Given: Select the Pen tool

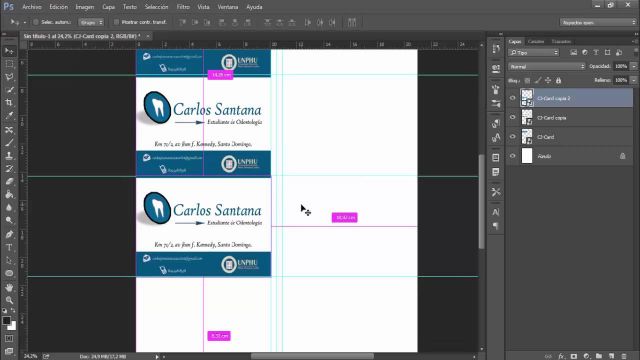Looking at the screenshot, I should pos(9,234).
